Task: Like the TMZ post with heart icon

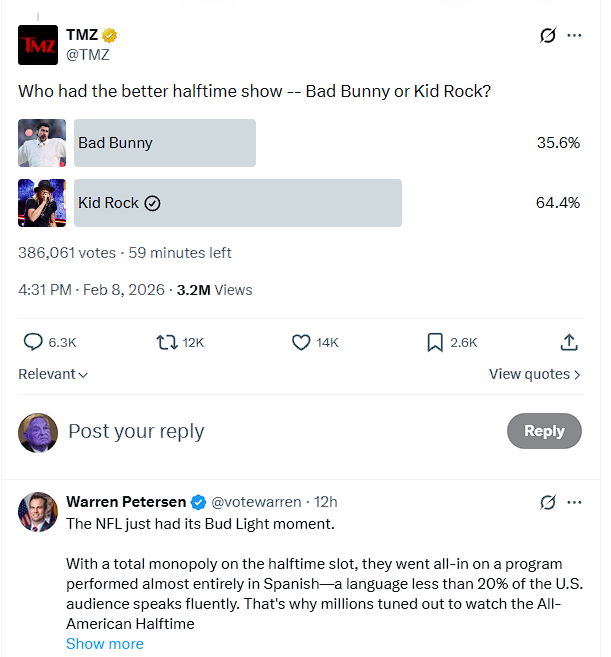Action: click(x=301, y=342)
